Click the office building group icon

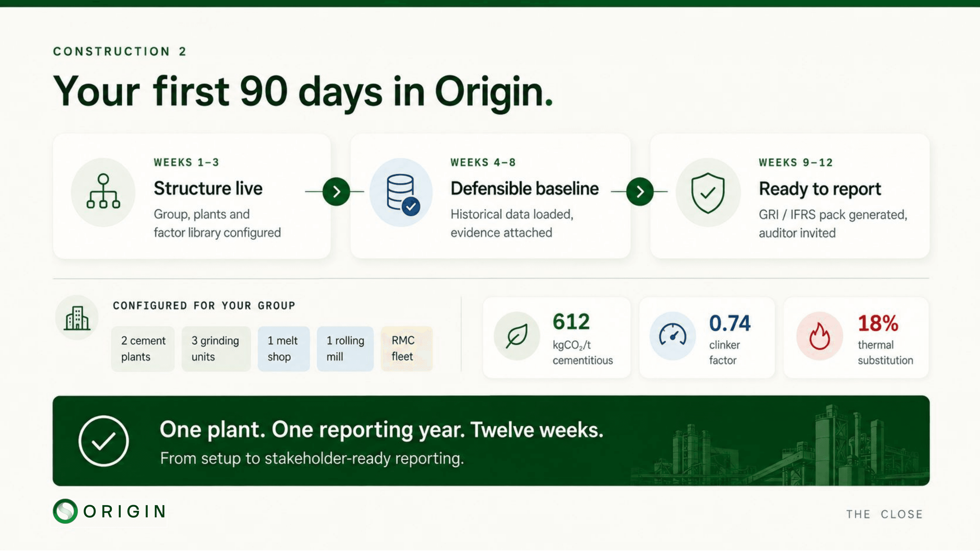point(77,318)
